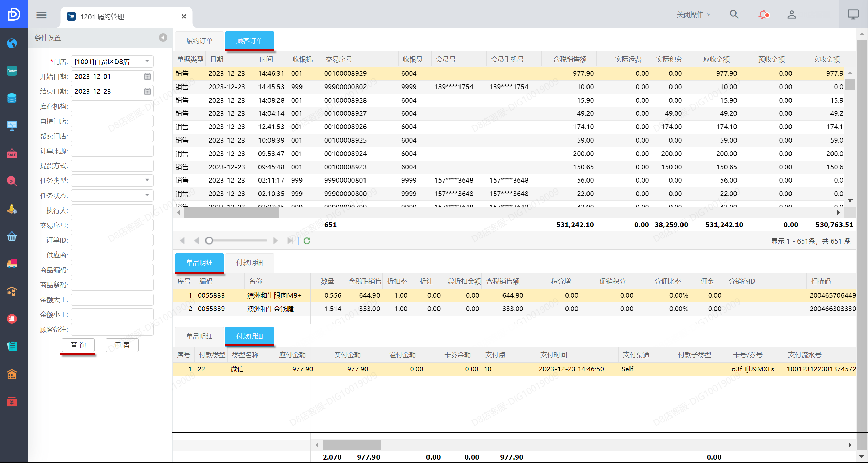Viewport: 868px width, 463px height.
Task: Open the red SALE tag sidebar icon
Action: [12, 154]
